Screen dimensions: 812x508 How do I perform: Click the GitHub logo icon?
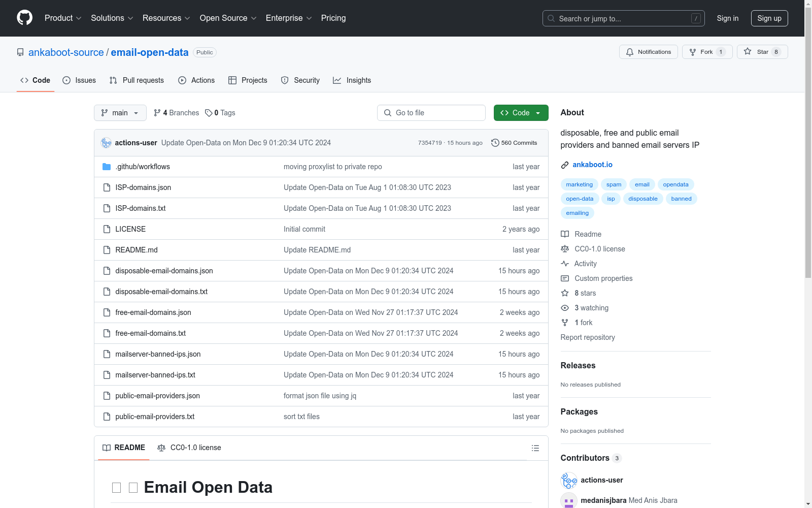click(x=24, y=18)
